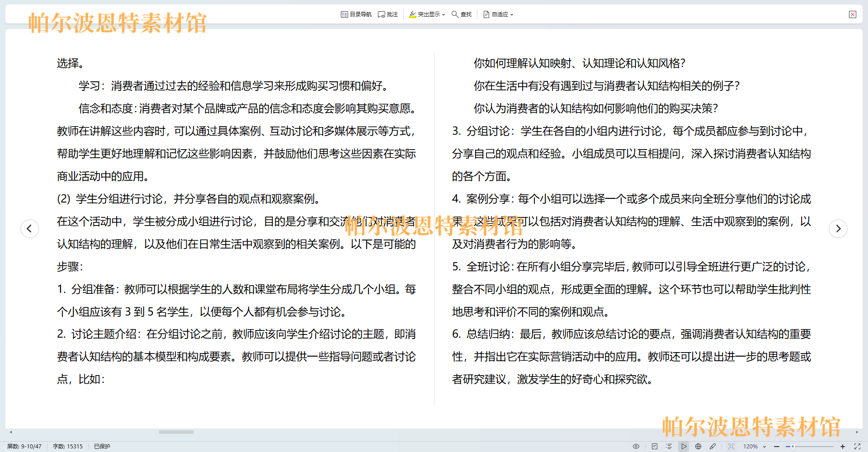The height and width of the screenshot is (452, 868).
Task: Click the paragraph starting 1. 分组准备
Action: point(236,301)
